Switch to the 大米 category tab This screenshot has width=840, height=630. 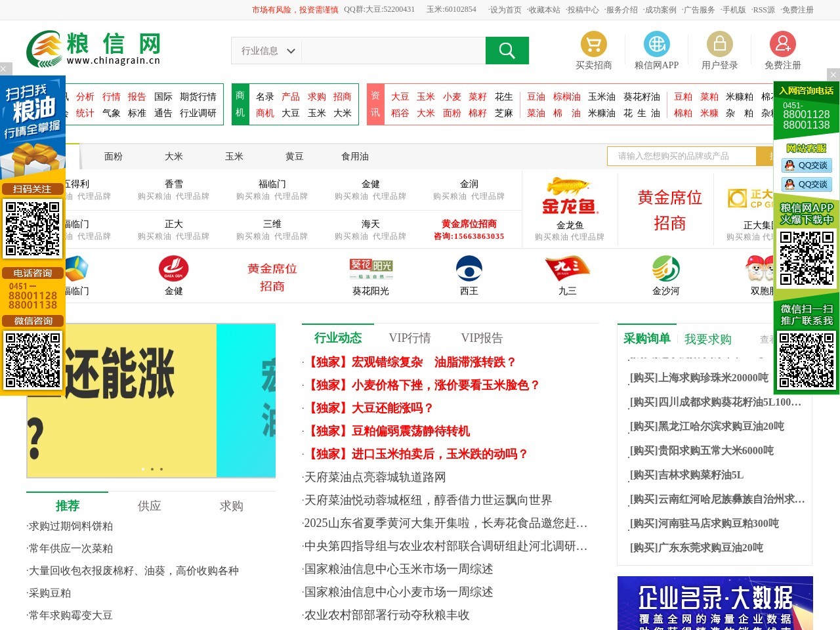(174, 156)
